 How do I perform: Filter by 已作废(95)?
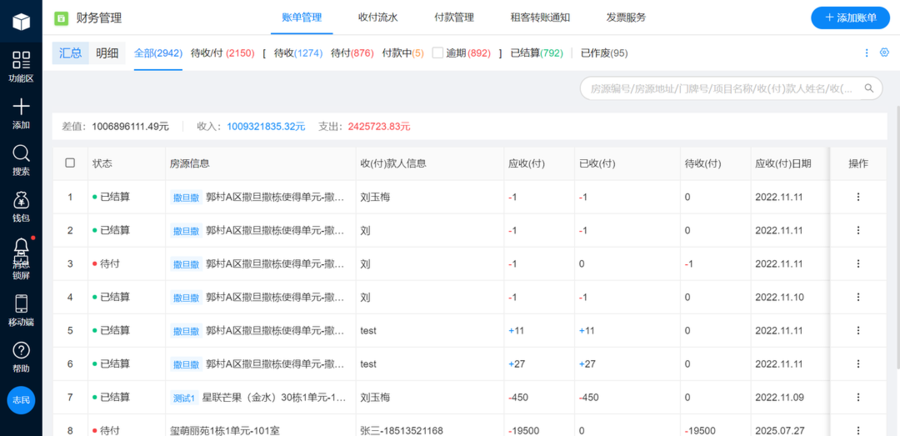[x=604, y=53]
